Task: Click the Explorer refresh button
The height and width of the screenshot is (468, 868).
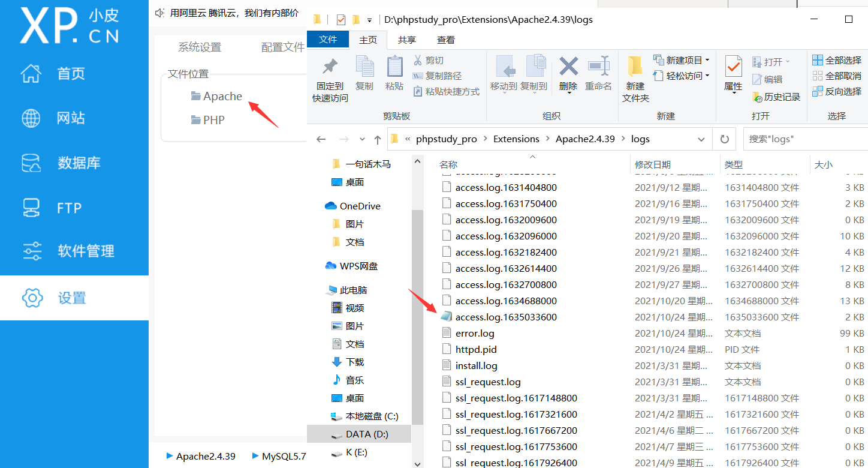Action: click(x=724, y=139)
